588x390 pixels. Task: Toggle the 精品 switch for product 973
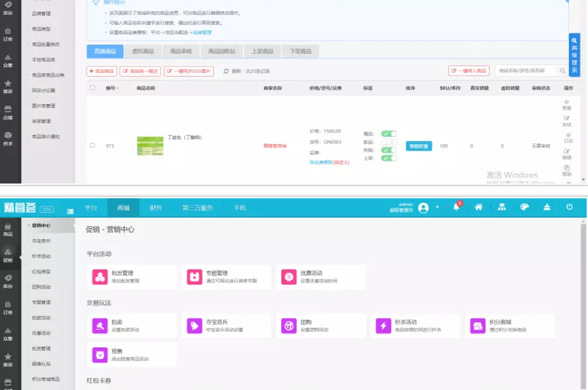[x=389, y=134]
